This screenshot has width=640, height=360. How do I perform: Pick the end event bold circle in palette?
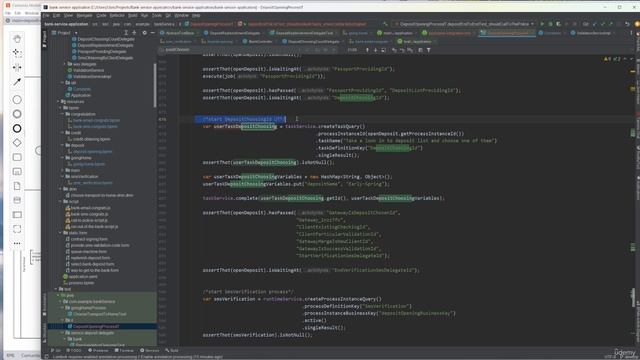point(17,129)
